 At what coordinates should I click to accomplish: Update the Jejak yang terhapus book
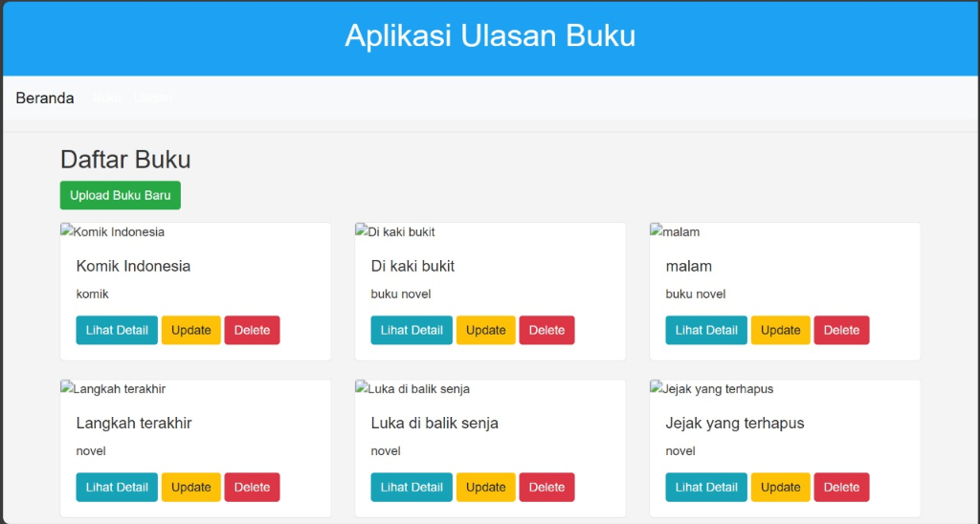pyautogui.click(x=781, y=487)
